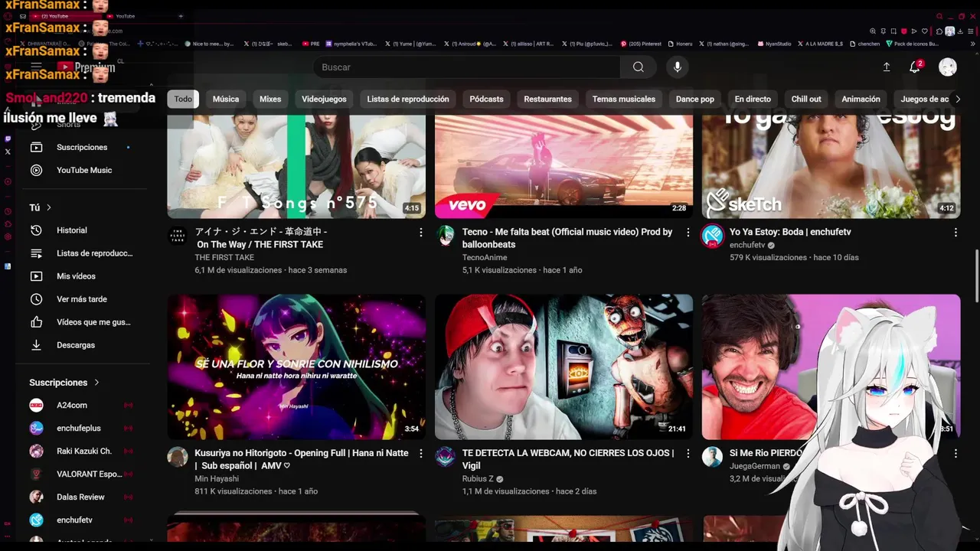Image resolution: width=980 pixels, height=551 pixels.
Task: Select the Chill out filter chip
Action: point(806,99)
